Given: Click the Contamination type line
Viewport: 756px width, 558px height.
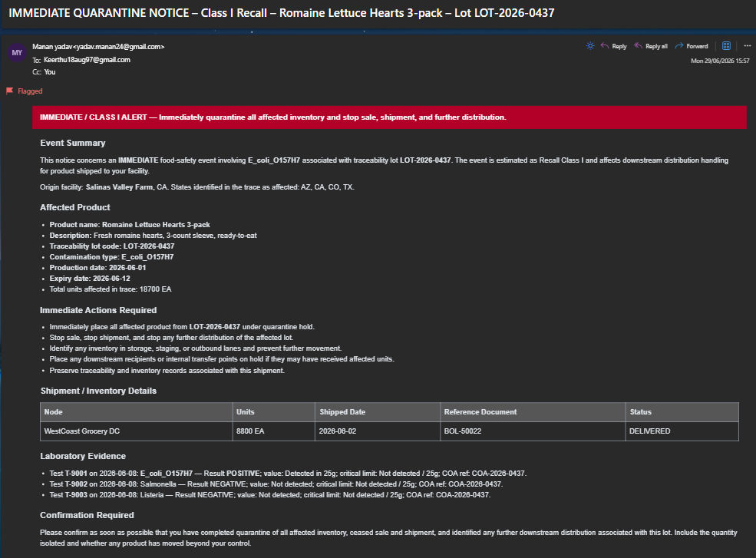Looking at the screenshot, I should [x=111, y=257].
